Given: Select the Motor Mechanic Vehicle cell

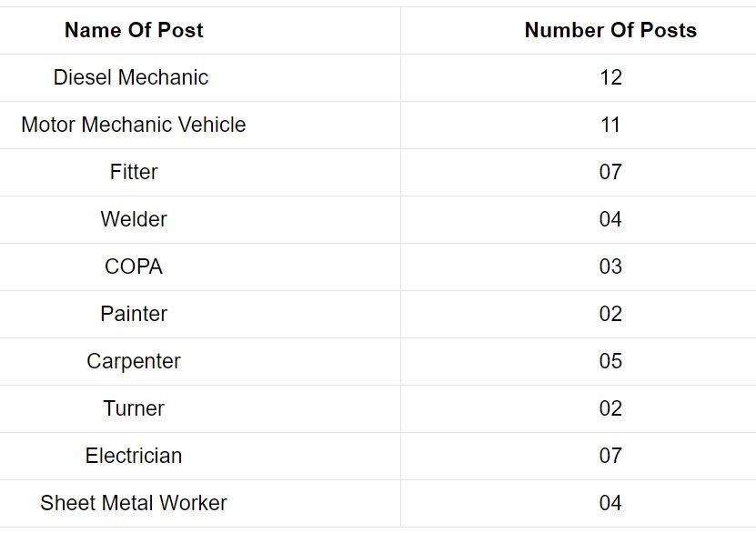Looking at the screenshot, I should (x=134, y=125).
